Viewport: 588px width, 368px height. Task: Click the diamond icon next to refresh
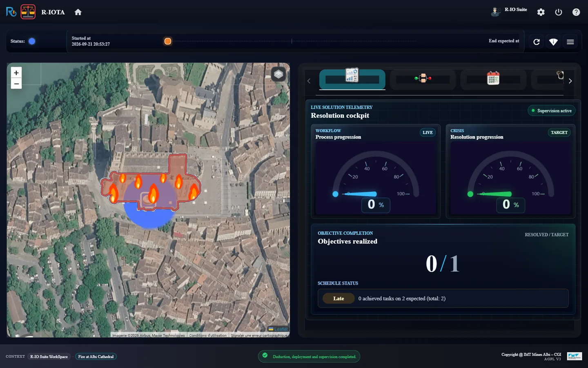tap(553, 42)
